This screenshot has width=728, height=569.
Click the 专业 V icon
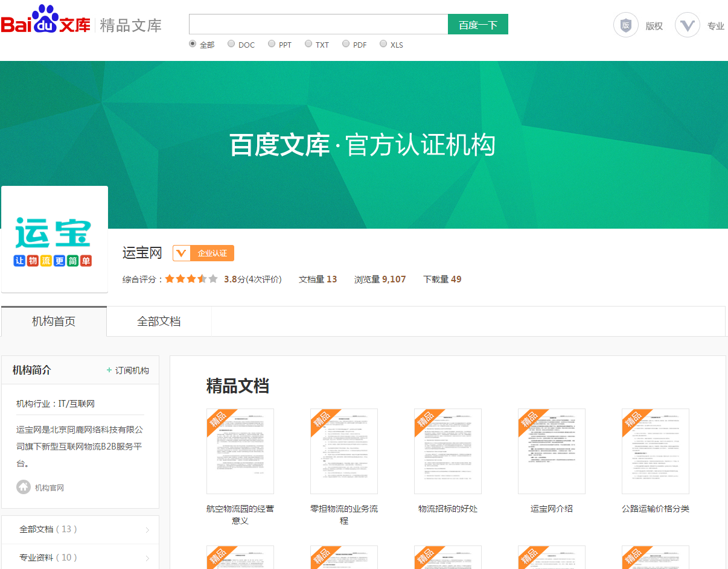(x=688, y=25)
